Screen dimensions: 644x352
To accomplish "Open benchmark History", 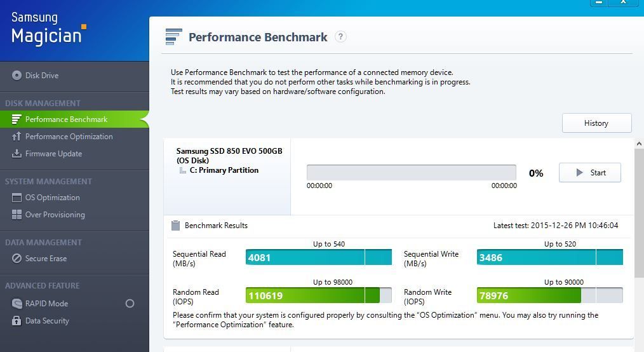I will pyautogui.click(x=596, y=123).
